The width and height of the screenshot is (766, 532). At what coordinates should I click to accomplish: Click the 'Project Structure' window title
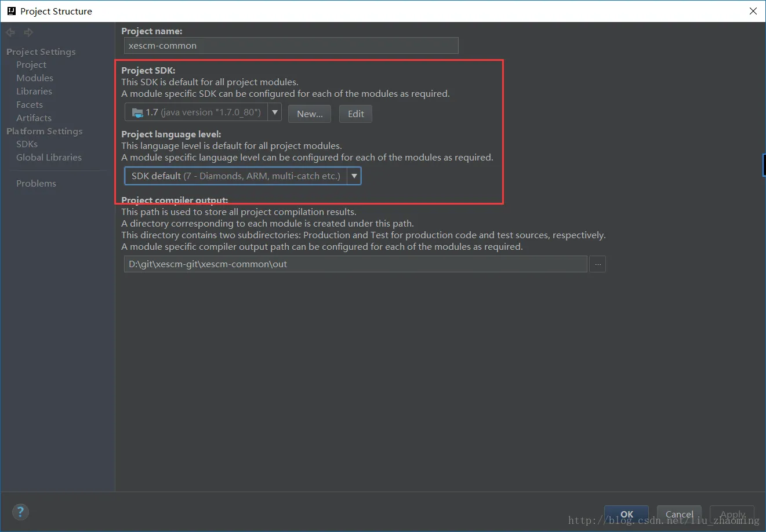coord(56,11)
